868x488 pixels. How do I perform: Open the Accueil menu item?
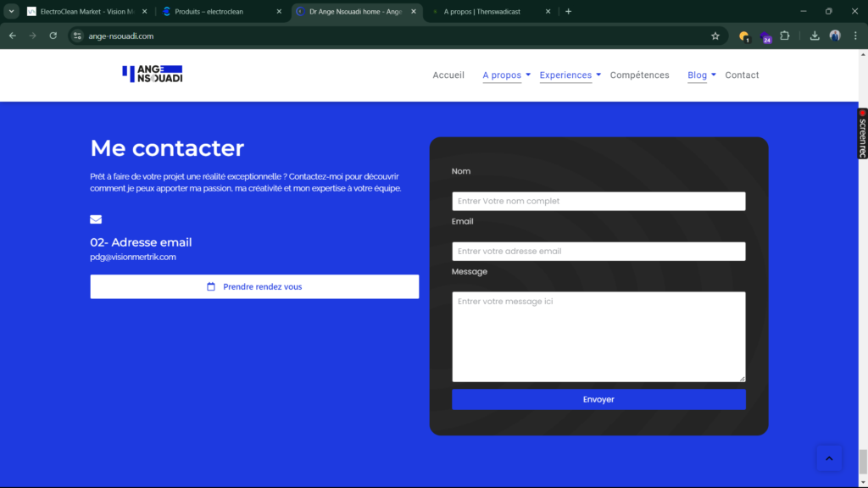448,75
